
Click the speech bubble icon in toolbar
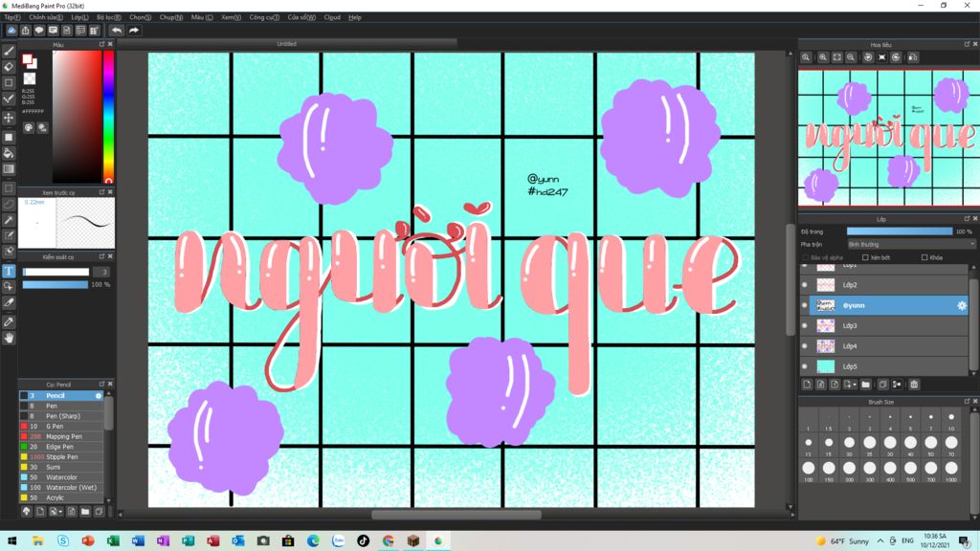click(39, 30)
